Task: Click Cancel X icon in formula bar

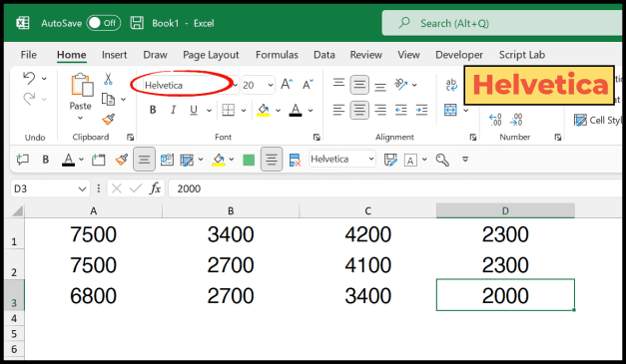Action: tap(117, 188)
